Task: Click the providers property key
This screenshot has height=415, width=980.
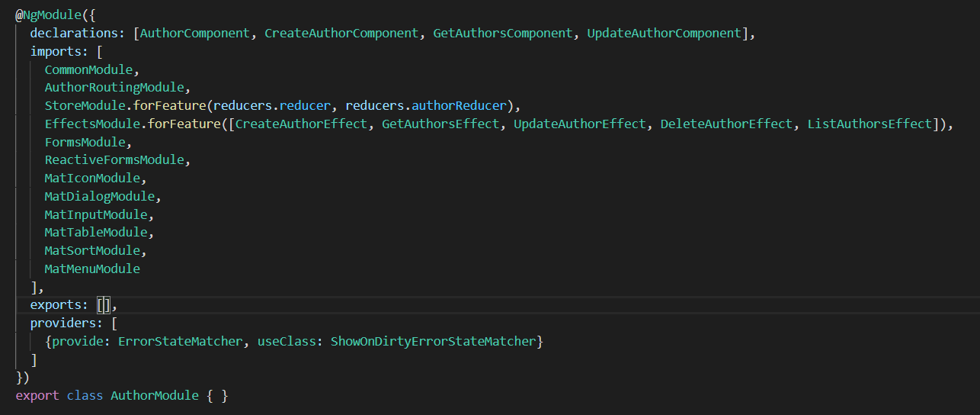Action: coord(63,323)
